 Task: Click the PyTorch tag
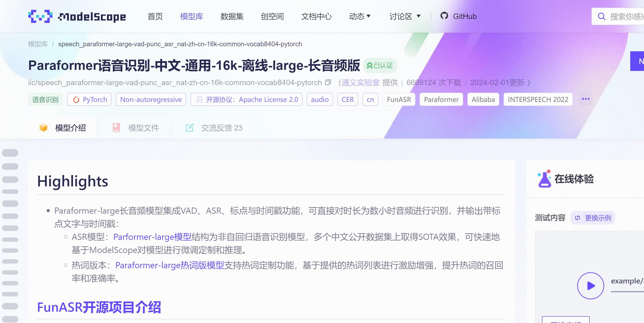coord(89,100)
